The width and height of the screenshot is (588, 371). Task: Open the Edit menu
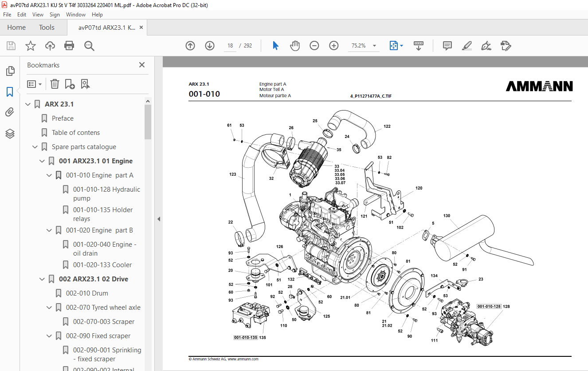[22, 15]
